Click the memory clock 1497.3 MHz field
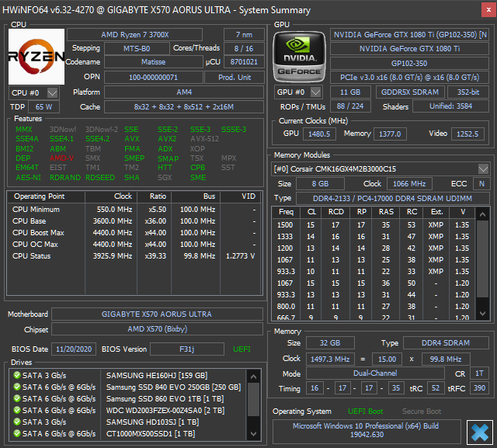The width and height of the screenshot is (497, 448). click(x=330, y=359)
